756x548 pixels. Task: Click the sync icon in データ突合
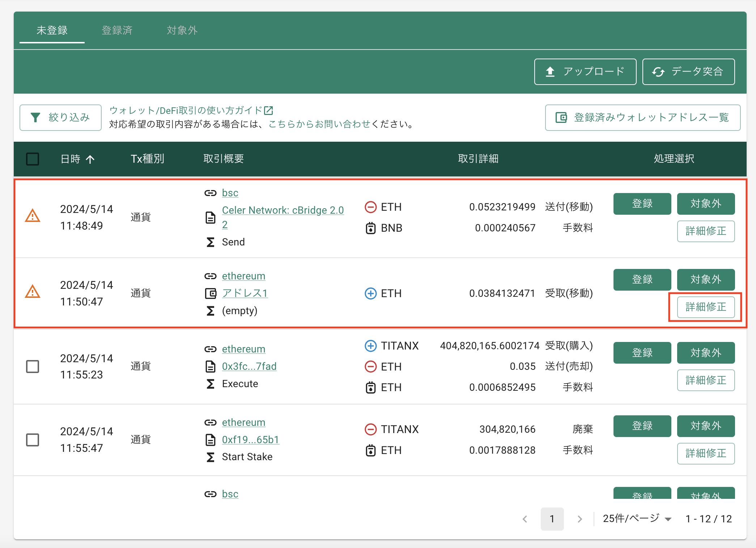[x=658, y=72]
